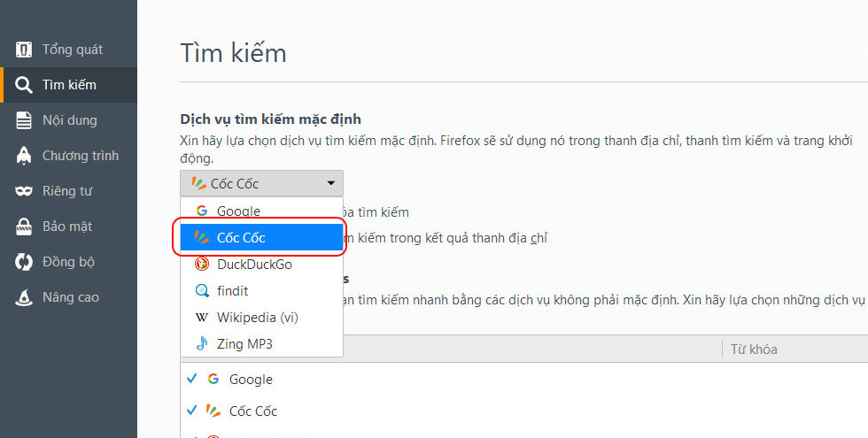Choose Google from the dropdown list

pos(238,211)
